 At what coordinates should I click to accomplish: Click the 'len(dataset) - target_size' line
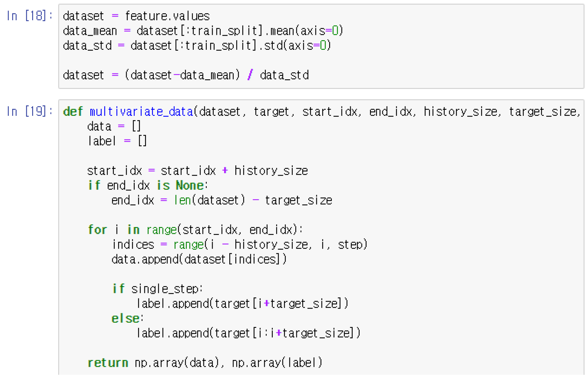click(x=221, y=200)
